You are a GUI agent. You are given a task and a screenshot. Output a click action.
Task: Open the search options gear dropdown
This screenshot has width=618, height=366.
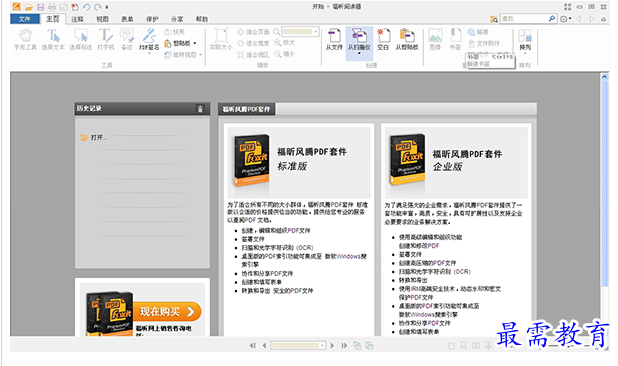(x=566, y=19)
